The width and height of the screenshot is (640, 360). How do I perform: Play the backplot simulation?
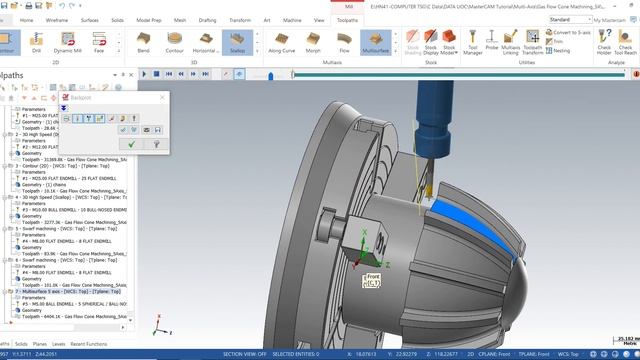pyautogui.click(x=144, y=74)
